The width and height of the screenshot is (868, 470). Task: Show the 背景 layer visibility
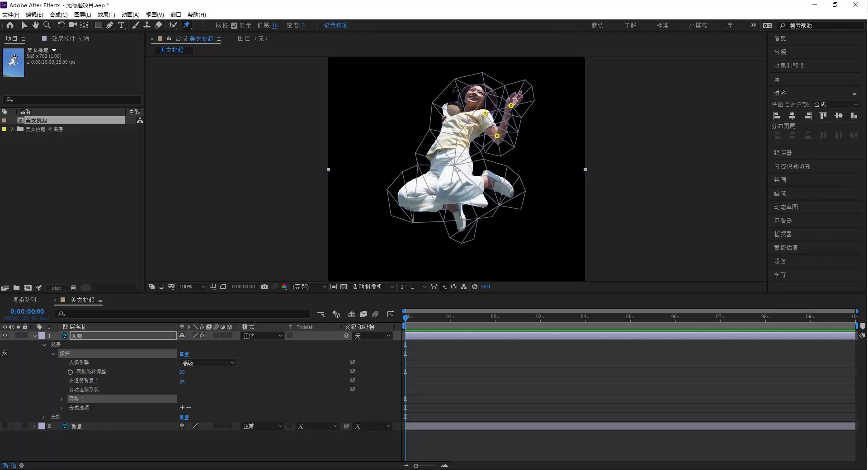5,426
